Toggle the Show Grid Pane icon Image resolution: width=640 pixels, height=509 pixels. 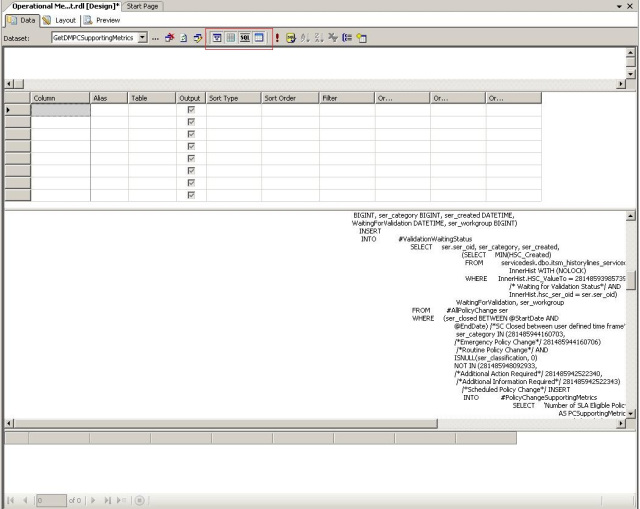coord(231,38)
